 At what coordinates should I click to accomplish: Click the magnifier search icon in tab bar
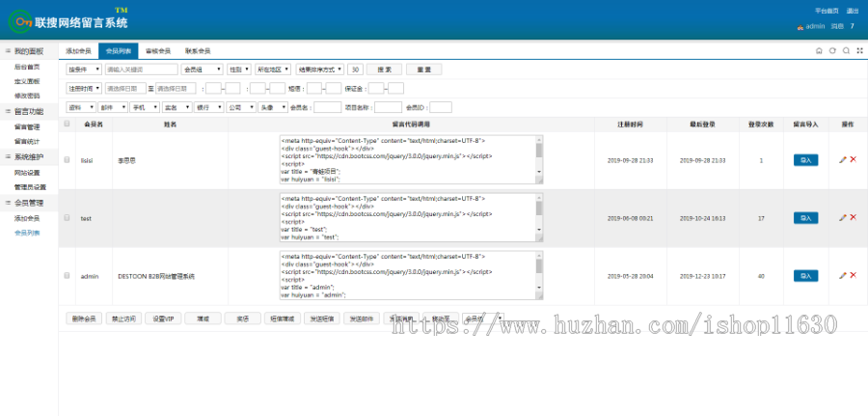[846, 50]
